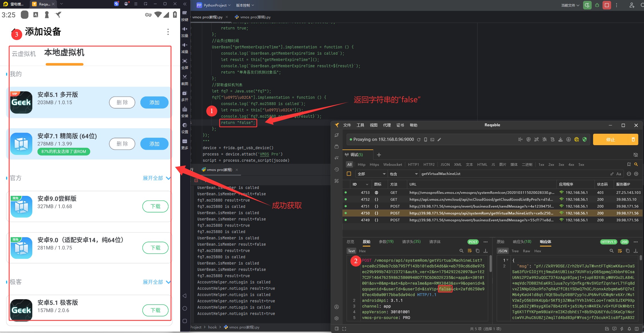Click the pencil edit icon in proxy bar
This screenshot has width=644, height=333.
click(x=439, y=139)
